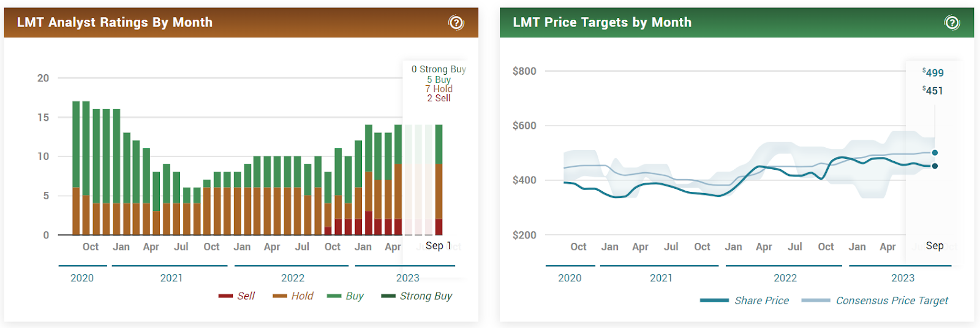
Task: Click the $451 share price value
Action: 933,90
